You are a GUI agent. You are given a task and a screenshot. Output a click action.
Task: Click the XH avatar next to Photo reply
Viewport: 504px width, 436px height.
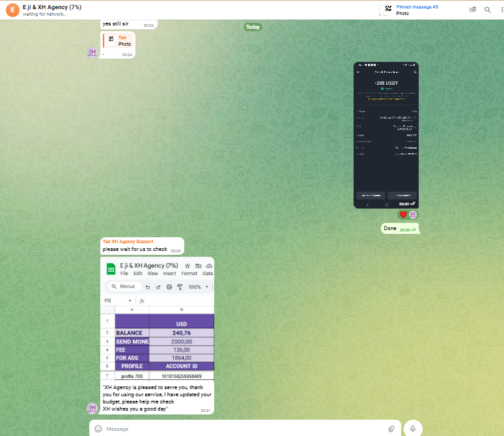[x=92, y=53]
